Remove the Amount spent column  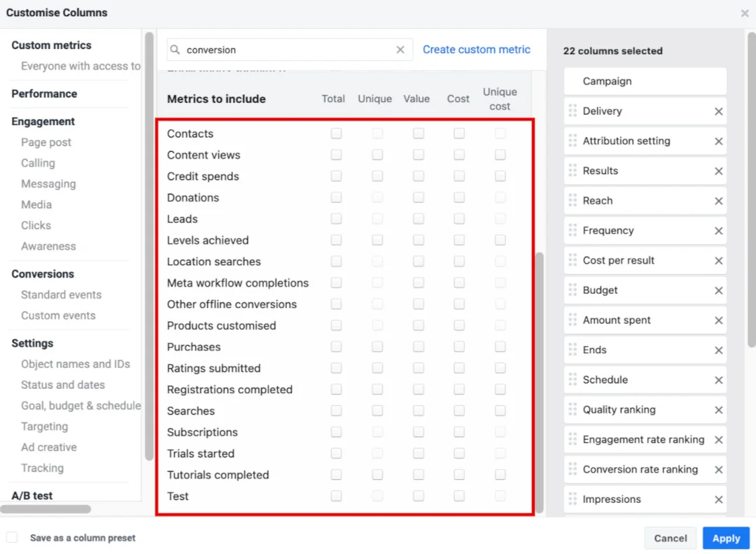pyautogui.click(x=718, y=320)
